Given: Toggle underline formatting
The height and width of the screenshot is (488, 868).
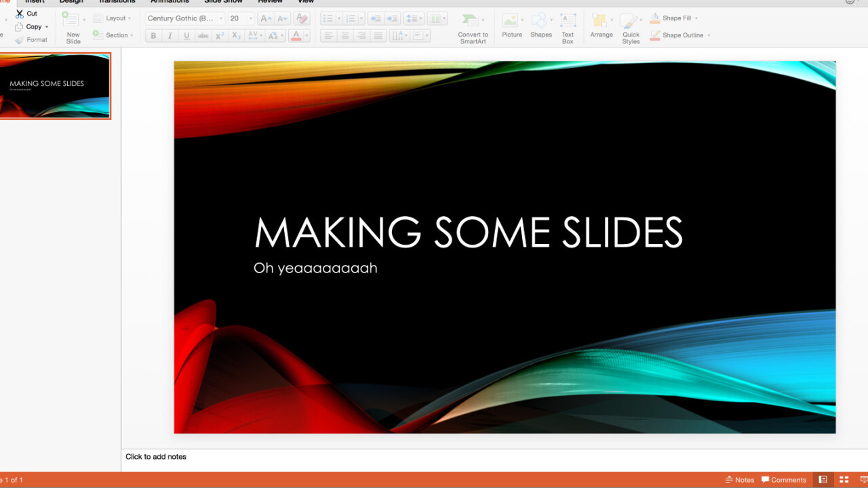Looking at the screenshot, I should [186, 36].
